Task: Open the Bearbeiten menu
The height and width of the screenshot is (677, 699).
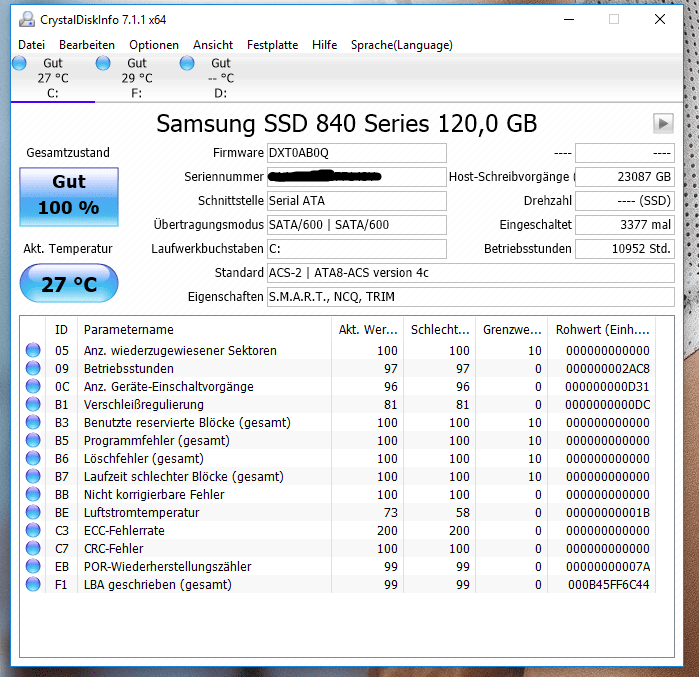Action: (87, 45)
